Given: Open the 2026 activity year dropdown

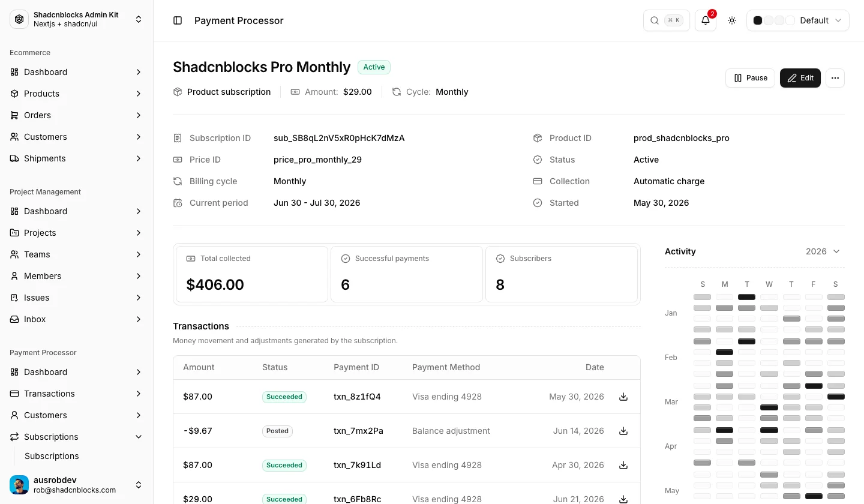Looking at the screenshot, I should pyautogui.click(x=823, y=251).
